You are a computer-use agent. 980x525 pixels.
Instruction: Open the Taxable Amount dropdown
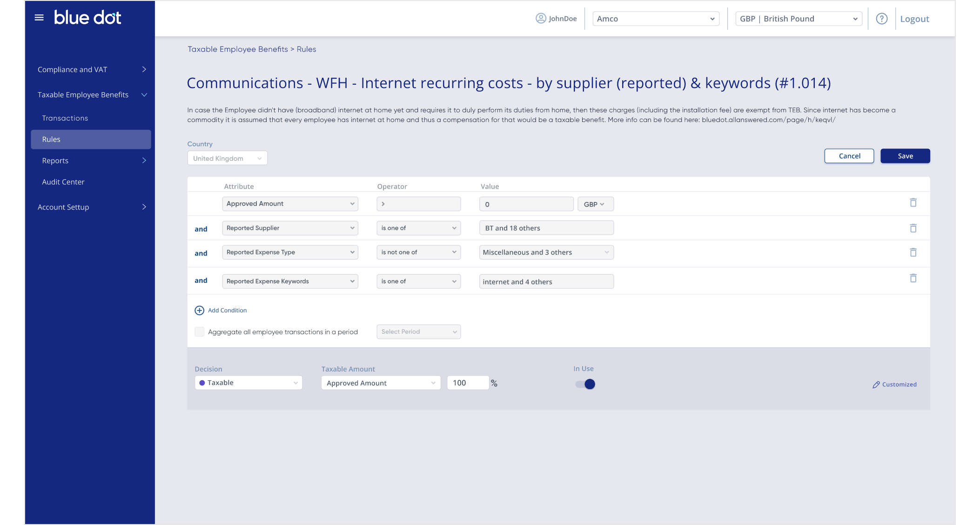click(380, 383)
